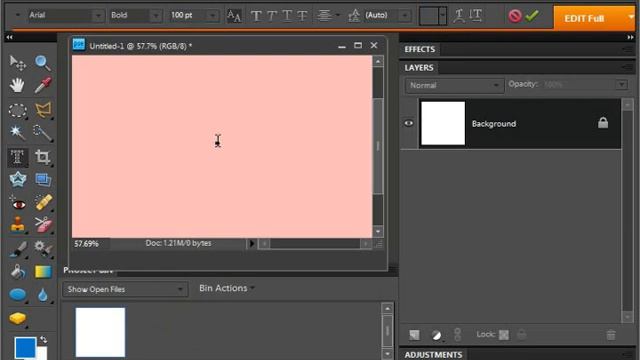The height and width of the screenshot is (360, 640).
Task: Expand the EDIT Full mode arrow
Action: click(631, 17)
